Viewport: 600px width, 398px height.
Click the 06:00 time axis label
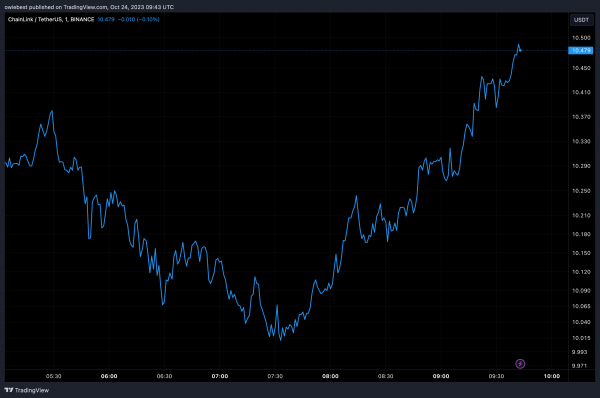109,376
